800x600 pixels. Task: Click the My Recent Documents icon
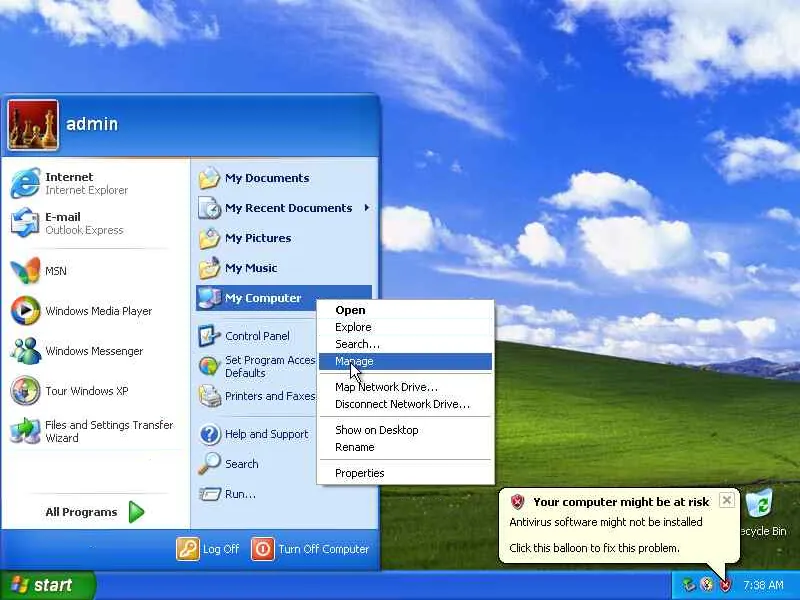pos(209,208)
